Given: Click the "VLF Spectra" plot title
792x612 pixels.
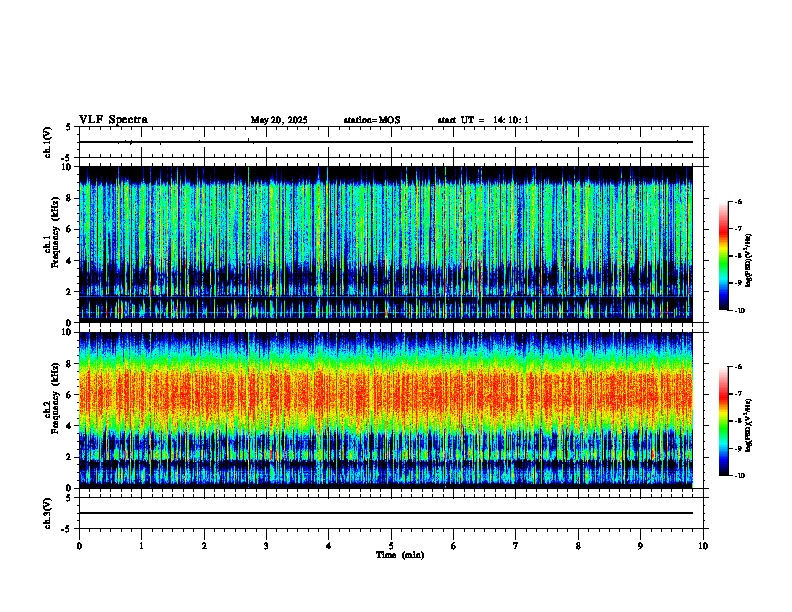Looking at the screenshot, I should point(113,120).
